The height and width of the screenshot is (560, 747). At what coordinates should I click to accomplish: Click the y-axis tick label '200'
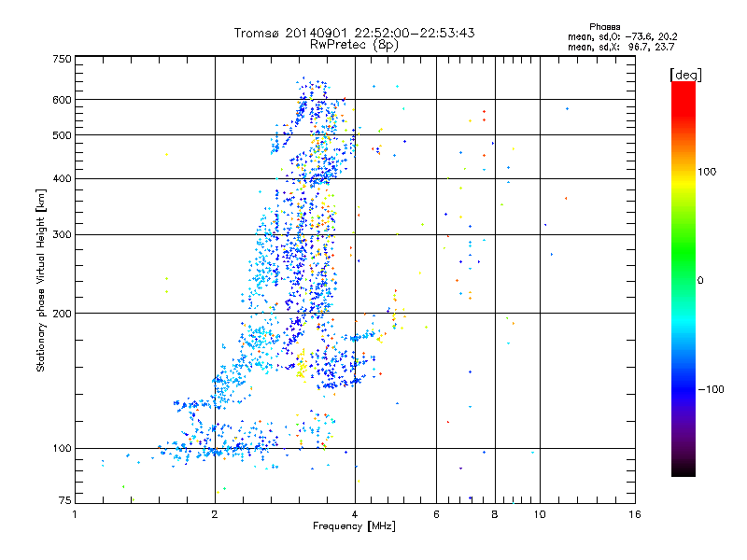[x=62, y=314]
